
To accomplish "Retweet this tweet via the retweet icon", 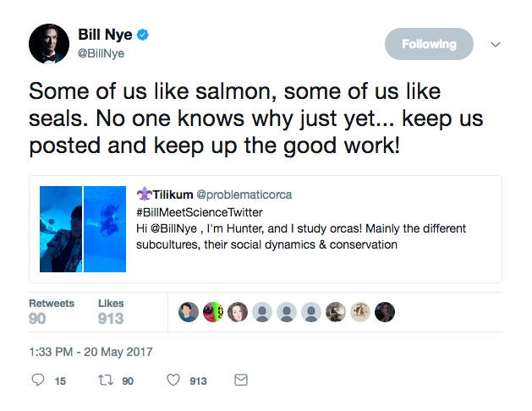I will pyautogui.click(x=106, y=381).
